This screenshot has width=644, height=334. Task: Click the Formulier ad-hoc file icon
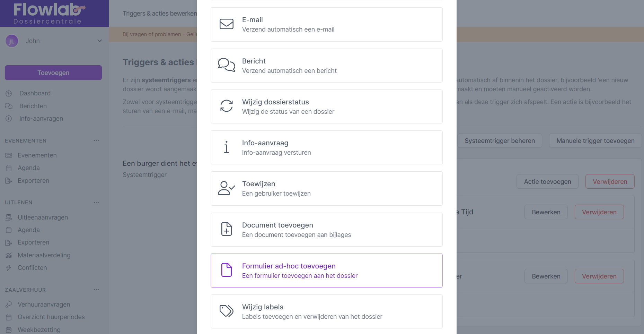pos(227,270)
